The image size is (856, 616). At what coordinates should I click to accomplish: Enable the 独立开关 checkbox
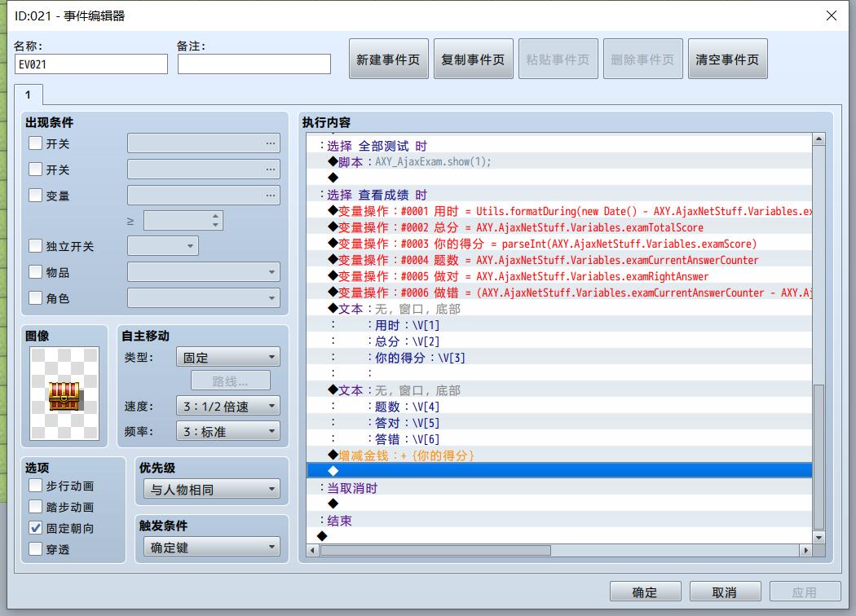click(x=36, y=245)
